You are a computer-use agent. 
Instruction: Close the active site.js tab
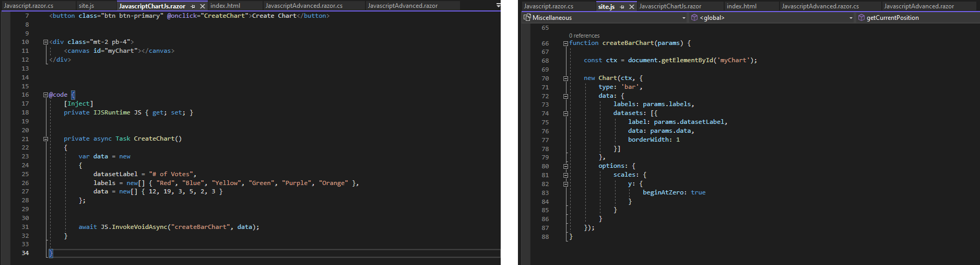[632, 7]
